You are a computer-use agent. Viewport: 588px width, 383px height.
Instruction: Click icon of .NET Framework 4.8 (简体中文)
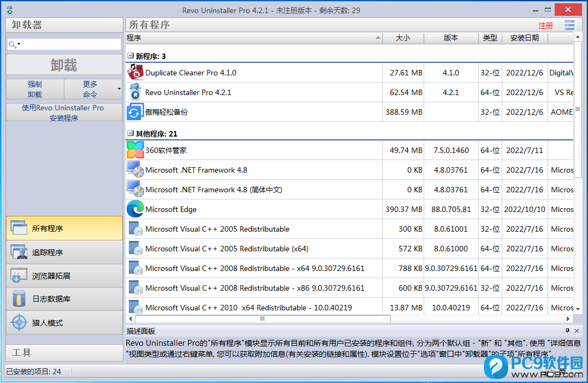[x=135, y=190]
